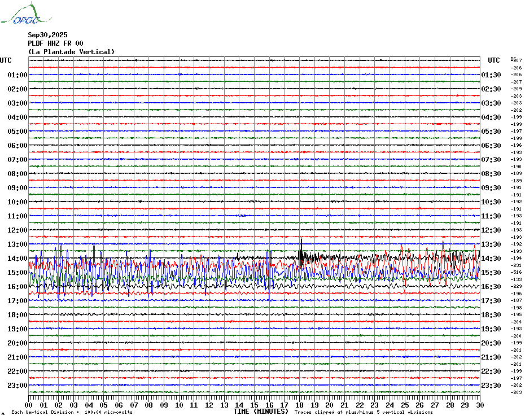
Task: Select the -190 offset value
Action: [x=517, y=167]
